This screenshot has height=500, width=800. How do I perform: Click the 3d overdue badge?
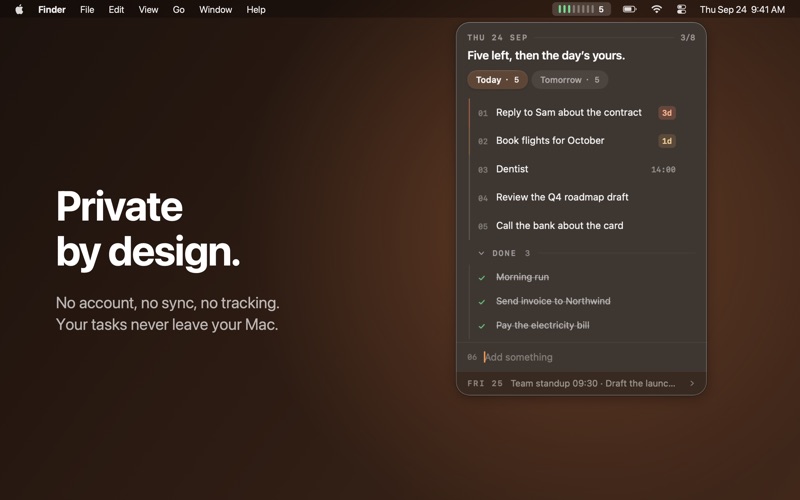pos(667,113)
